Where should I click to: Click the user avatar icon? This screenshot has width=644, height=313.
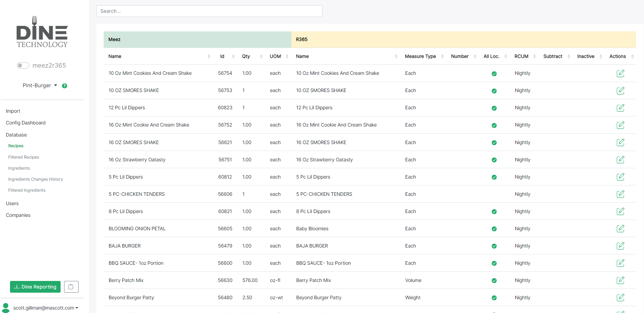(x=6, y=307)
